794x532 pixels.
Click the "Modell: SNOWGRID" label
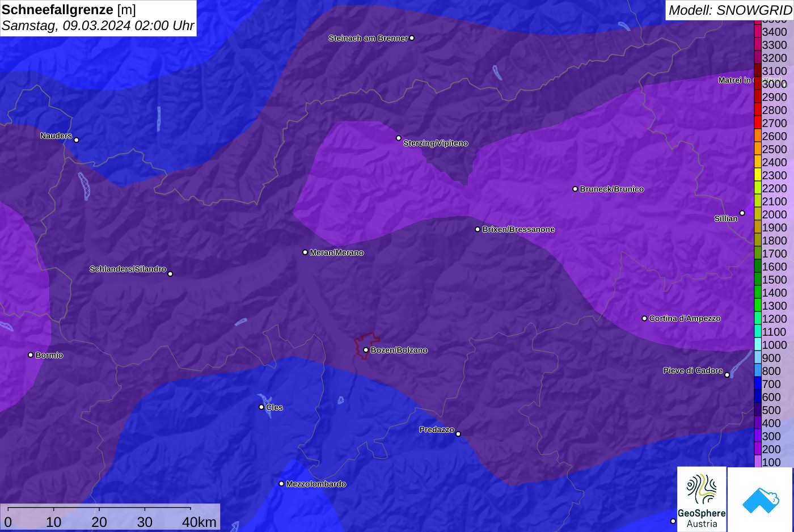730,10
